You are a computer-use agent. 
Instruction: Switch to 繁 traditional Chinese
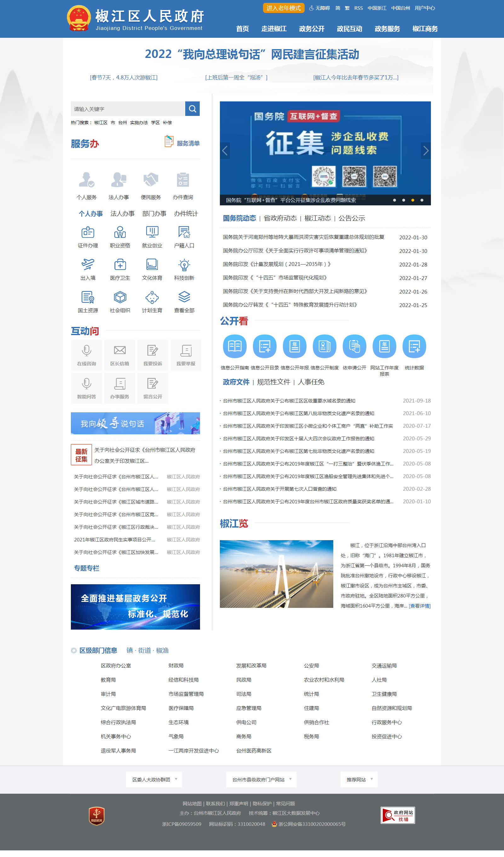click(x=347, y=8)
